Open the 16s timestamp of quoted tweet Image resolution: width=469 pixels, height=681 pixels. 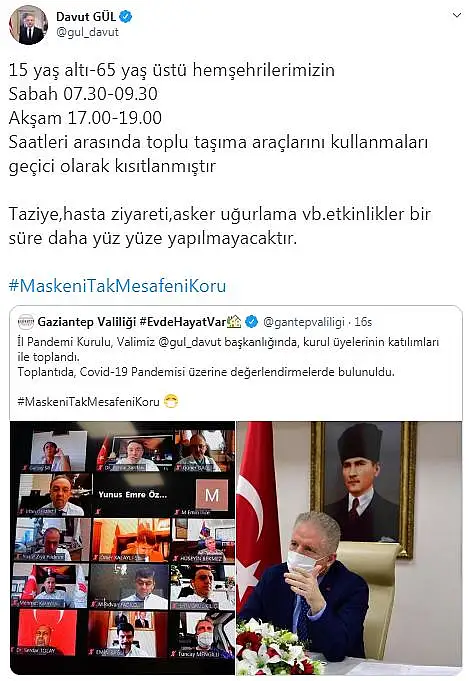click(x=363, y=322)
